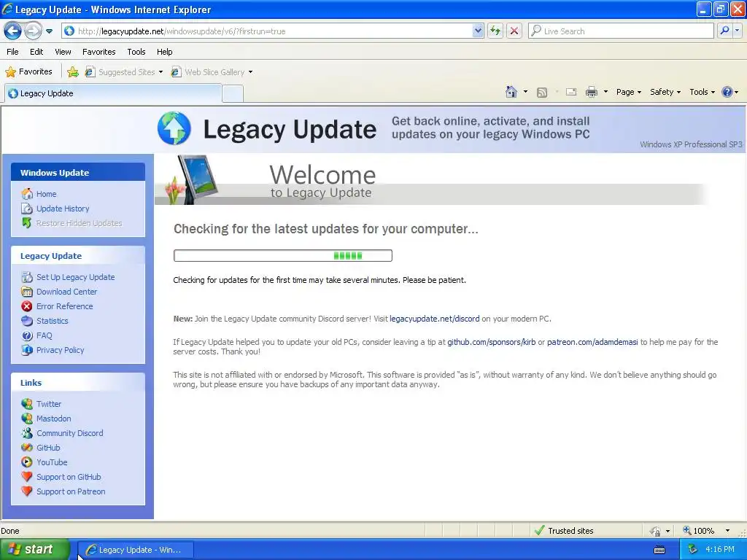Follow the legacyupdate.net/discord link
Viewport: 747px width, 560px height.
tap(435, 319)
